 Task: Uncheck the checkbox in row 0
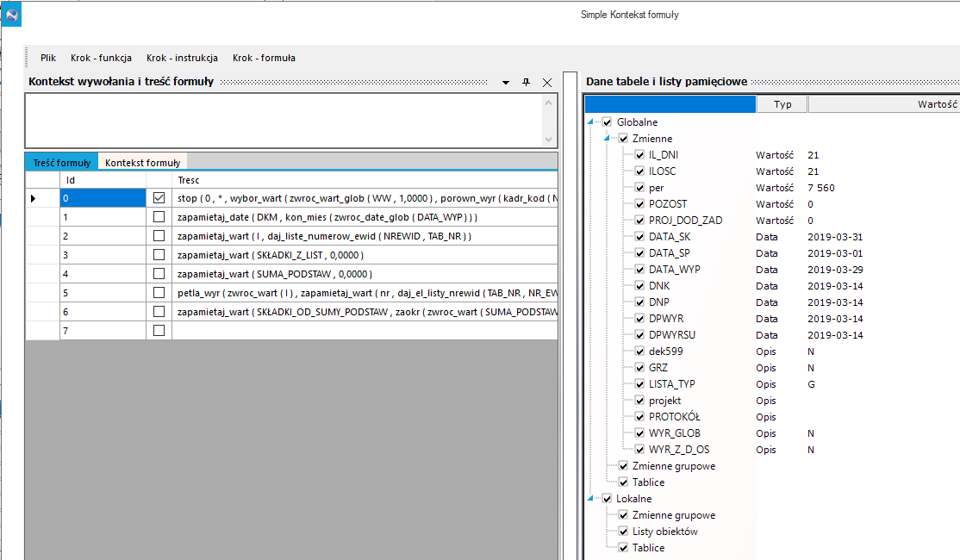point(159,197)
